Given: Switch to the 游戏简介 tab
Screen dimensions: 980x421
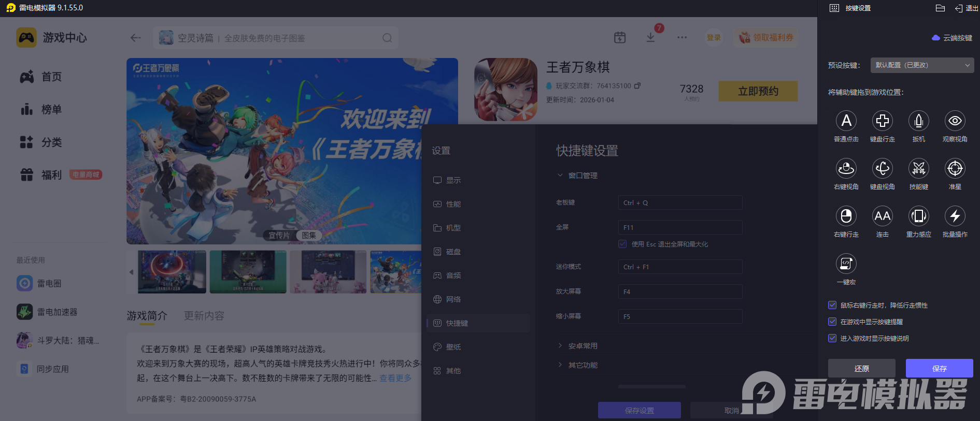Looking at the screenshot, I should (147, 316).
